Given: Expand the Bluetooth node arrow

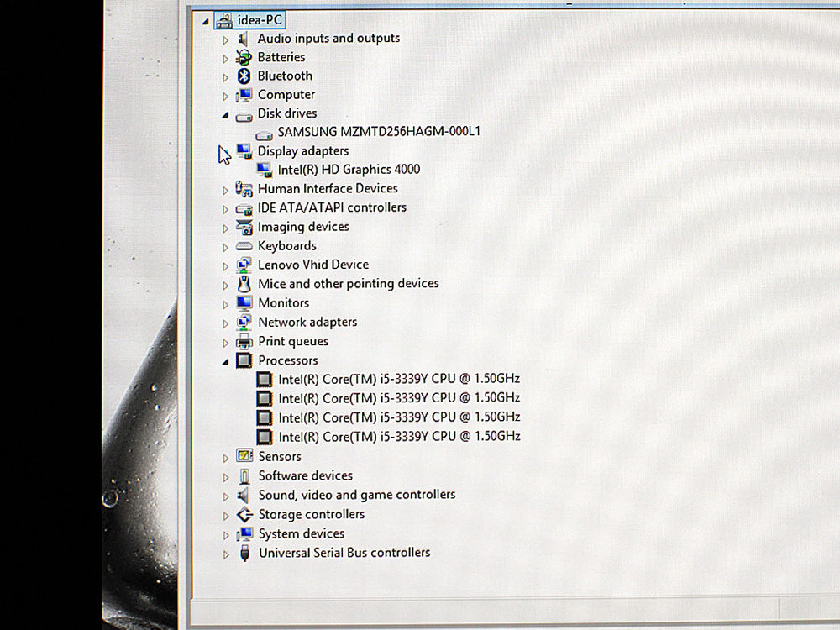Looking at the screenshot, I should (x=225, y=77).
